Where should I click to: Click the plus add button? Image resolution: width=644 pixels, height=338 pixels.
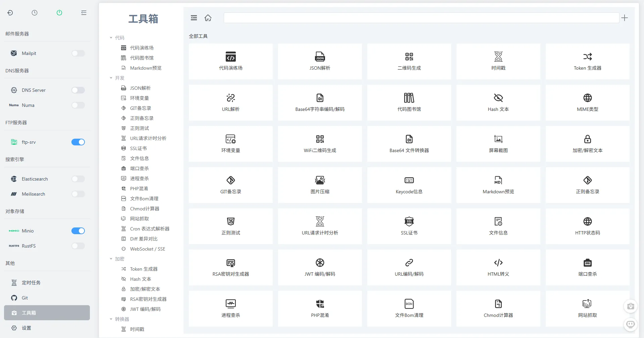[x=625, y=18]
